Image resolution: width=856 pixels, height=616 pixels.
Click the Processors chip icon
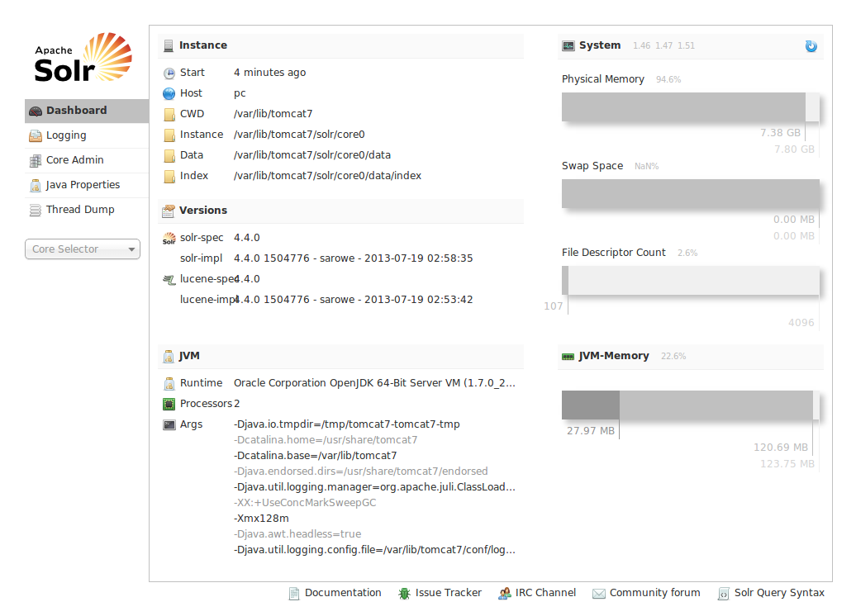169,405
